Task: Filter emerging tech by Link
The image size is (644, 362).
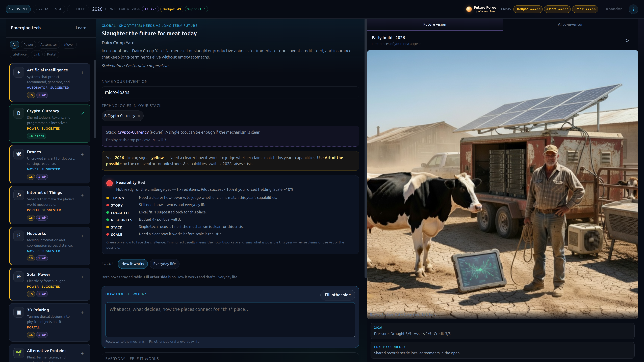Action: pos(37,54)
